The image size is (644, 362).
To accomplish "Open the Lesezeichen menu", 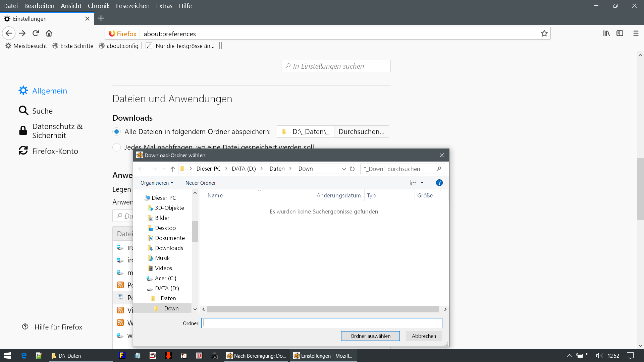I will click(x=132, y=6).
